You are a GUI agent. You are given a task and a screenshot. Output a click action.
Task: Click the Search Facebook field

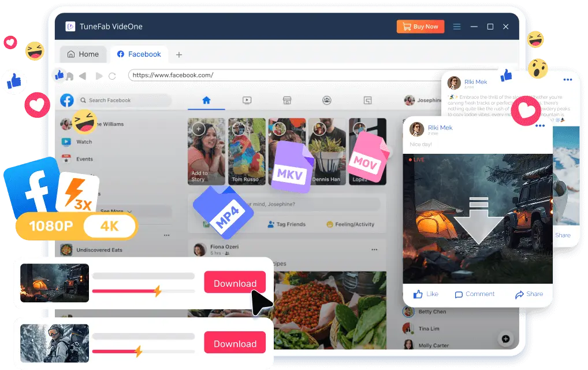(125, 100)
